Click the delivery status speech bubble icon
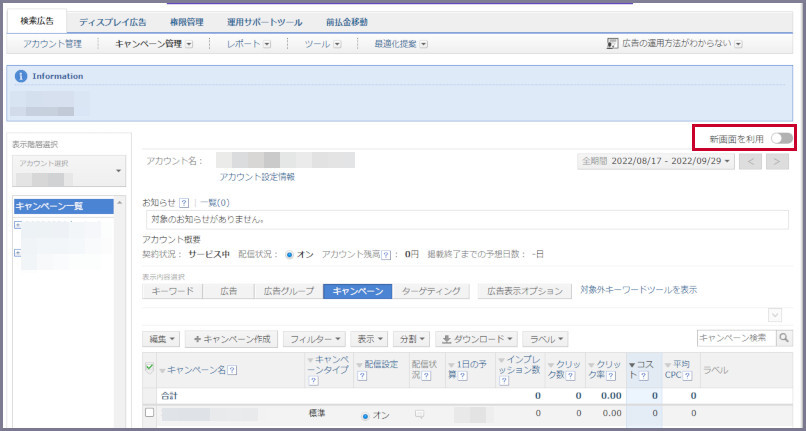Viewport: 806px width, 431px height. click(419, 413)
